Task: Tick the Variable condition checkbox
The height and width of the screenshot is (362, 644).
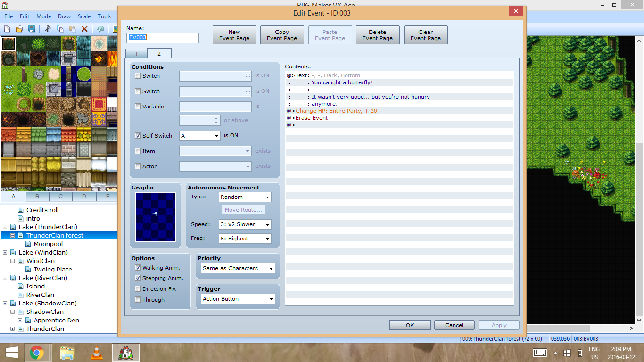Action: (138, 107)
